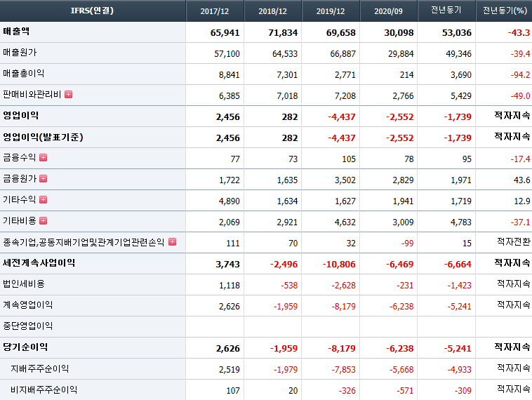The width and height of the screenshot is (532, 400).
Task: Expand 판매비와관리비 row with plus icon
Action: (69, 94)
